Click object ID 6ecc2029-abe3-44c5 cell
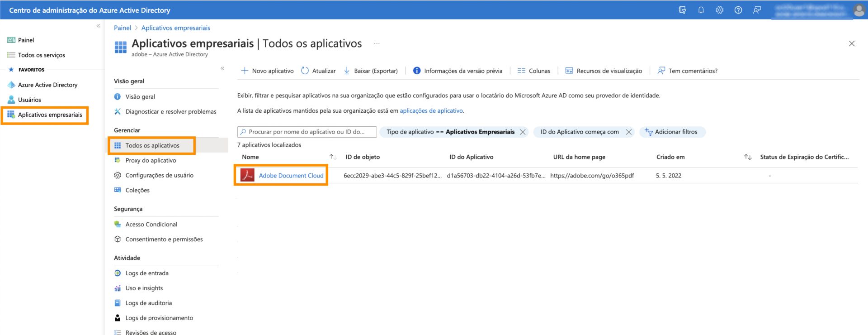The image size is (868, 335). point(392,175)
